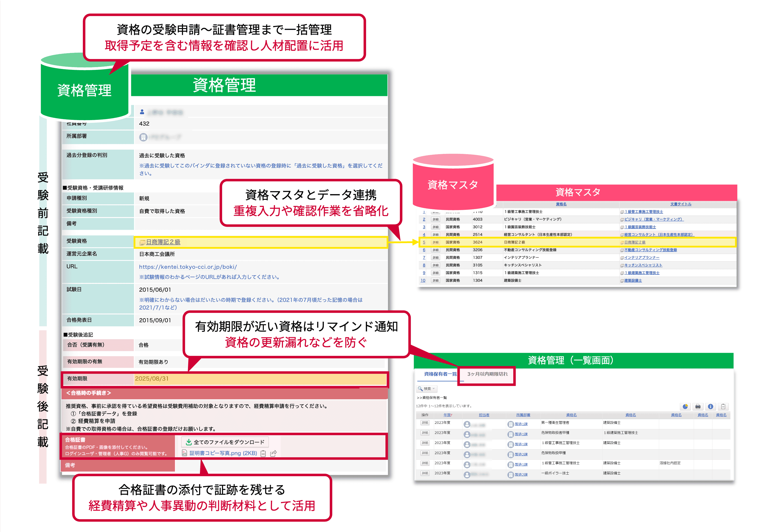Screen dimensions: 784x532
Task: Select employee number 432
Action: (x=144, y=124)
